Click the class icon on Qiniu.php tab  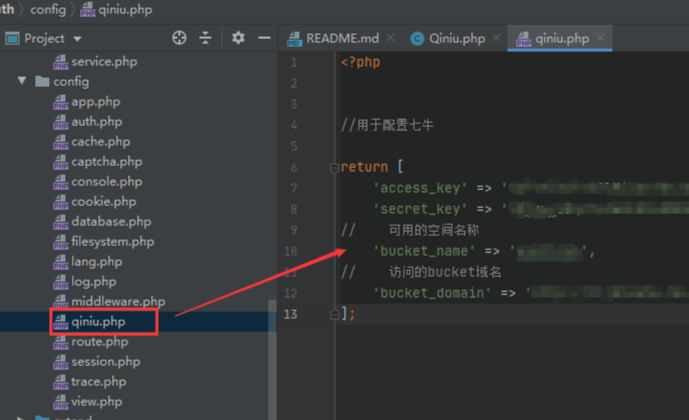[x=417, y=39]
